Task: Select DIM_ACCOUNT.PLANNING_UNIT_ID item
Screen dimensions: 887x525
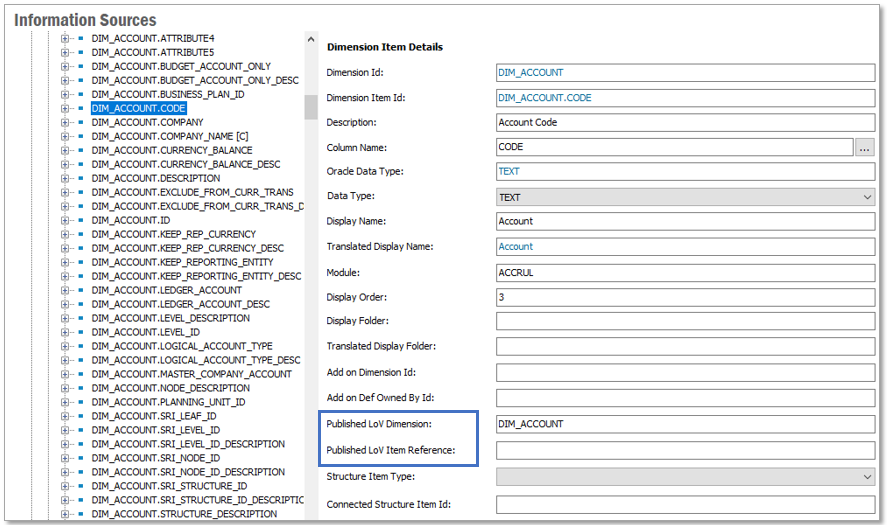Action: [x=168, y=402]
